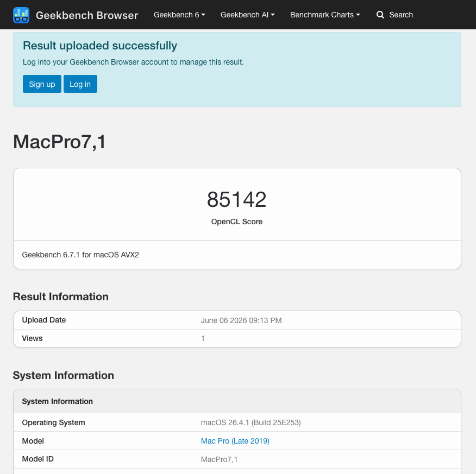Select the Operating System row label
This screenshot has height=474, width=476.
point(53,423)
